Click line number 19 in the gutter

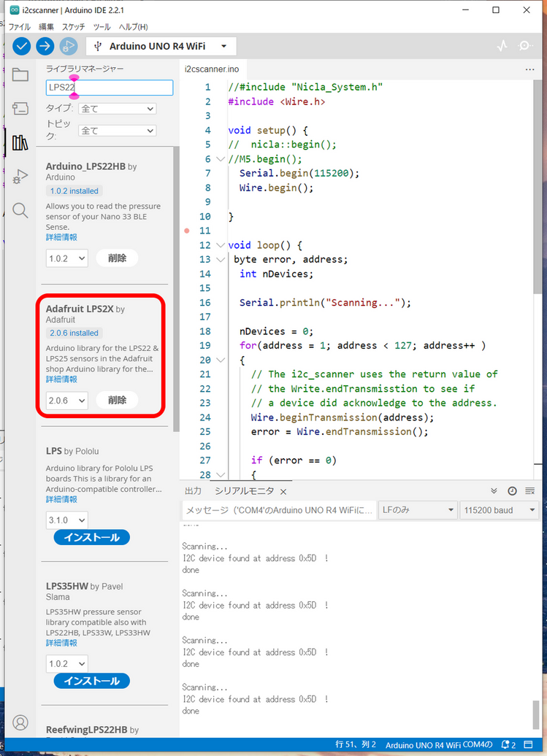[x=205, y=346]
